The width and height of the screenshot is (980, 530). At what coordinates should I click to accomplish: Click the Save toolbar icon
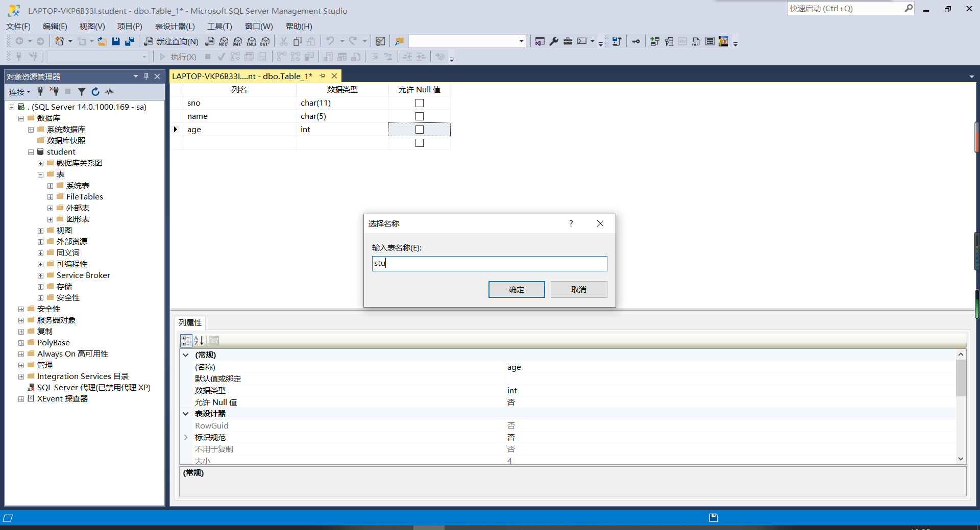pyautogui.click(x=115, y=41)
